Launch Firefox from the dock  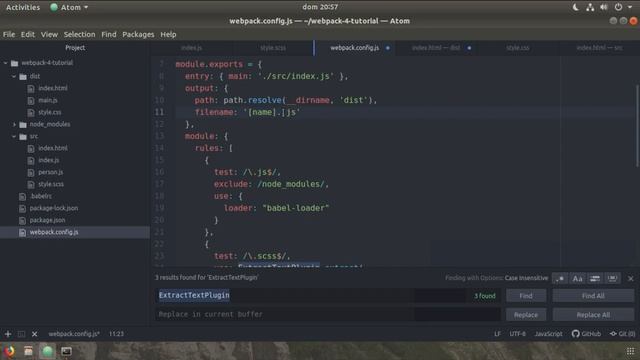tap(9, 351)
